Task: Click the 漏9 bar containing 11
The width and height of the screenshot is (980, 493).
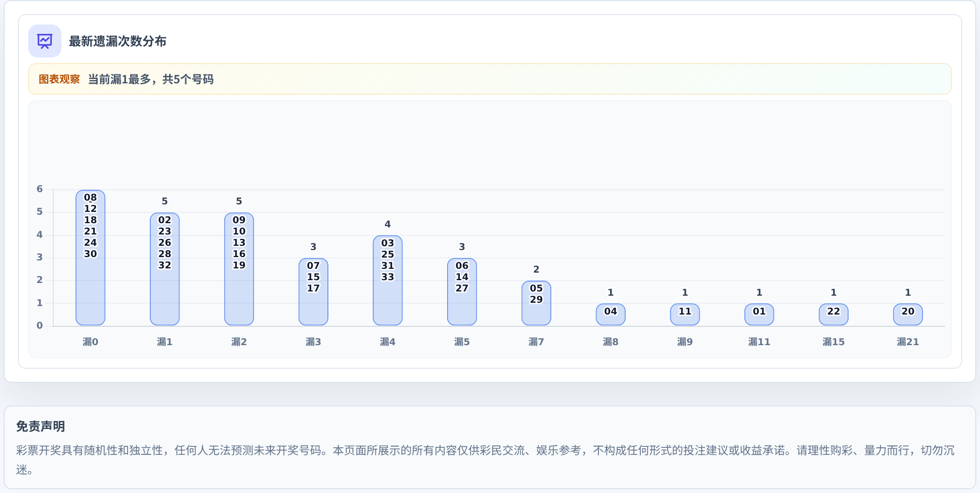Action: tap(685, 315)
